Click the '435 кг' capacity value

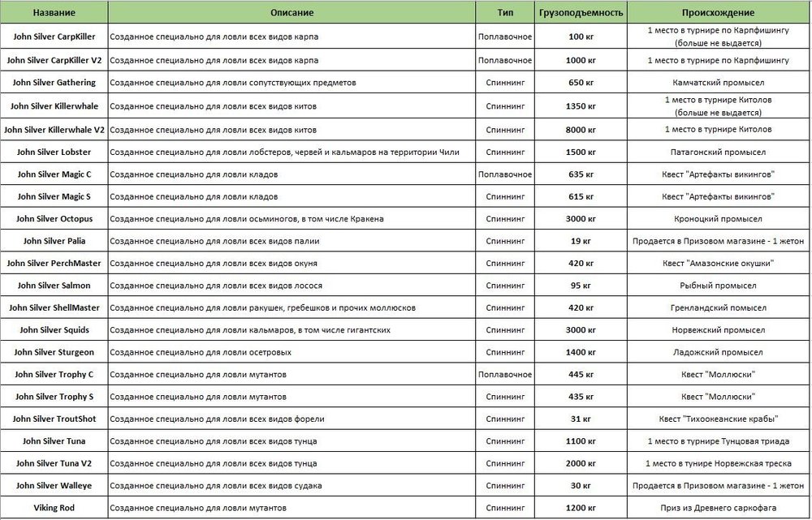581,397
